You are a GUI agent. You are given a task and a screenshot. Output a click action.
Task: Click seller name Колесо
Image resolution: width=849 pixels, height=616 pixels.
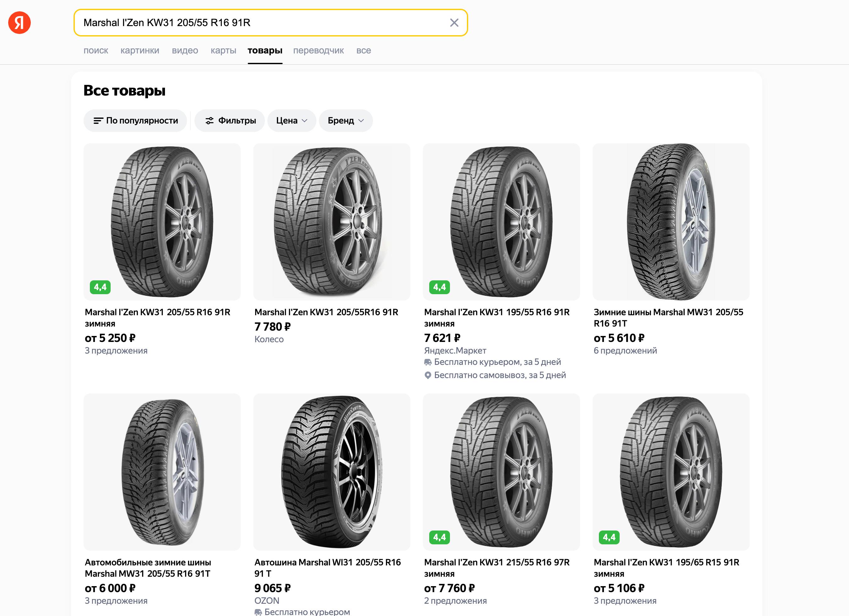pyautogui.click(x=269, y=339)
